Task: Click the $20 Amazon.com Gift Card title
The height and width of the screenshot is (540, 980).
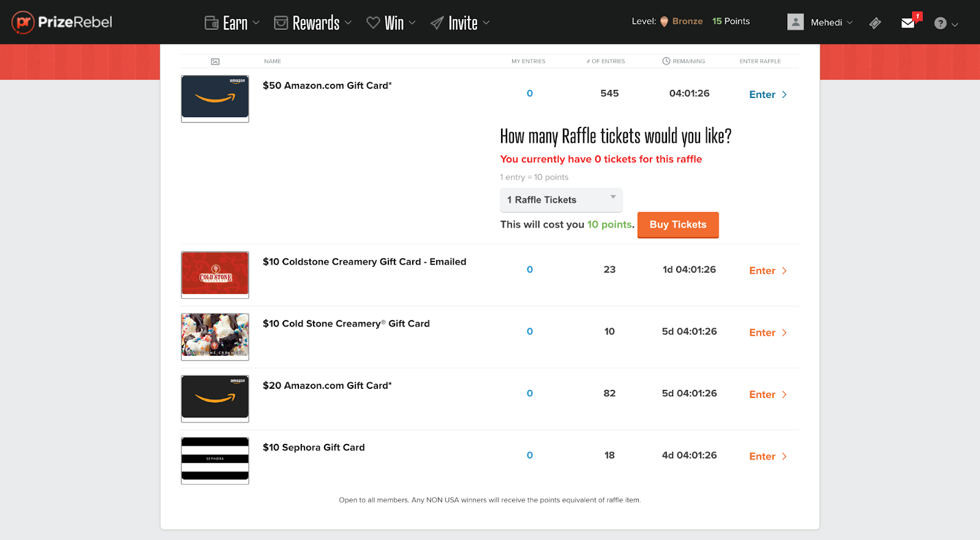Action: click(327, 386)
